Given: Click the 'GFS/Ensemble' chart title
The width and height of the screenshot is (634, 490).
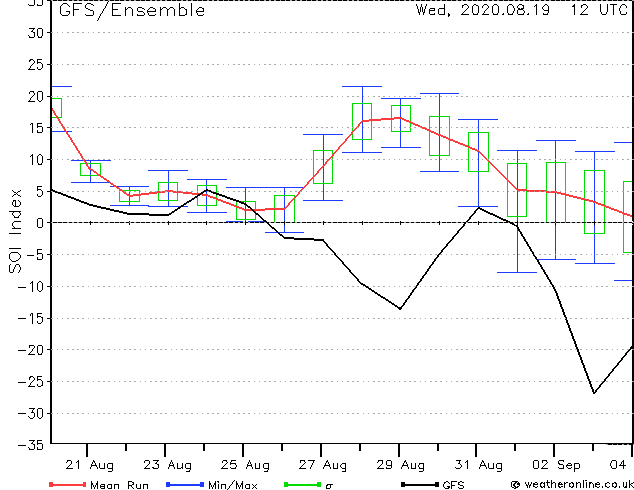Looking at the screenshot, I should 132,10.
